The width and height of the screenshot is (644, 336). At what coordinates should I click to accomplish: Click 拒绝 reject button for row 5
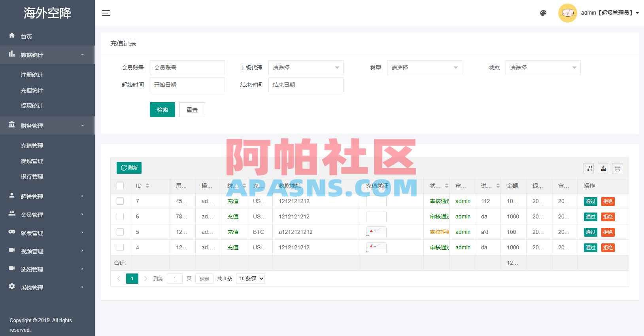608,232
